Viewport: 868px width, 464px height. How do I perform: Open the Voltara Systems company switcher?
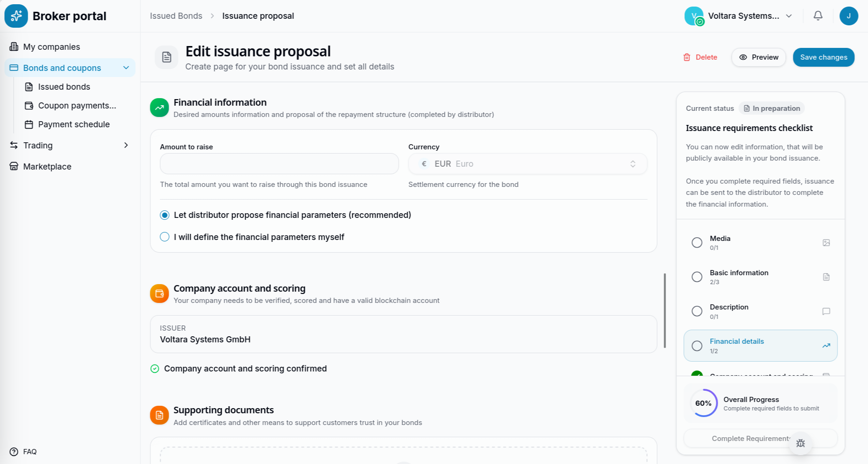coord(739,16)
